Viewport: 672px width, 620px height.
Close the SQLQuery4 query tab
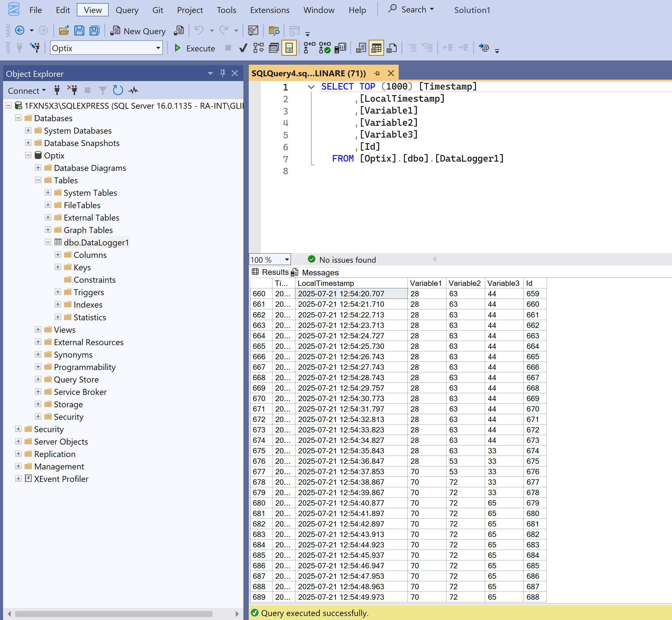391,73
